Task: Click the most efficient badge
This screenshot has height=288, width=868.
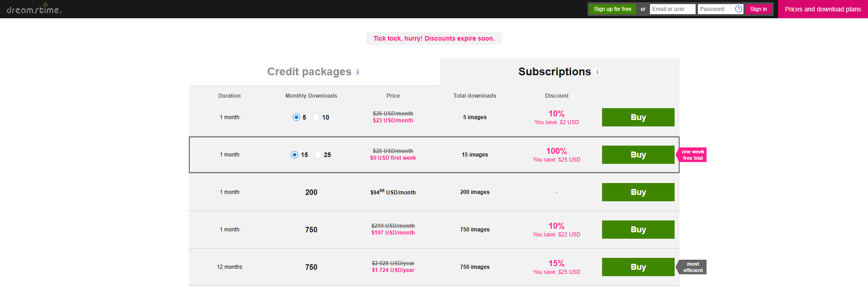Action: tap(691, 267)
